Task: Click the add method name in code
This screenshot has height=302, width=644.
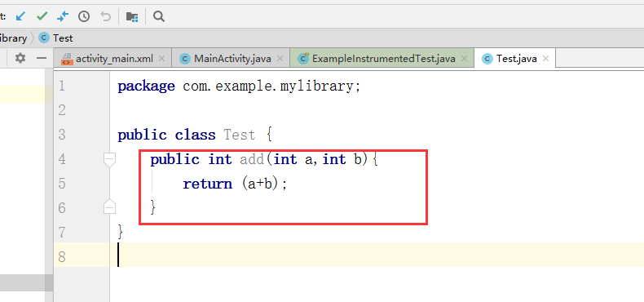Action: [x=252, y=159]
